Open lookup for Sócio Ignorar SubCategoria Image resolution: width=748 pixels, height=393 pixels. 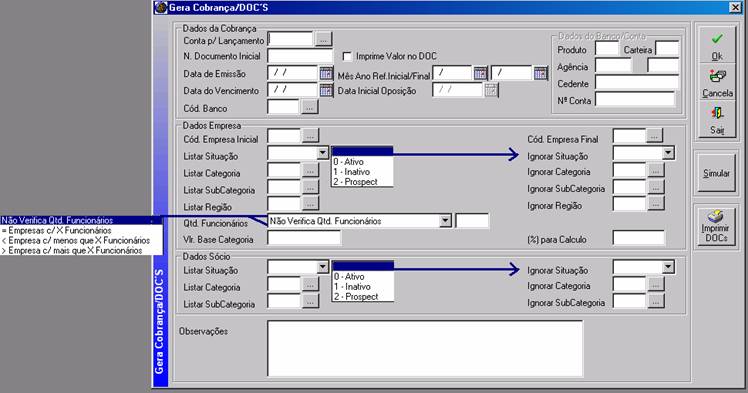click(656, 301)
